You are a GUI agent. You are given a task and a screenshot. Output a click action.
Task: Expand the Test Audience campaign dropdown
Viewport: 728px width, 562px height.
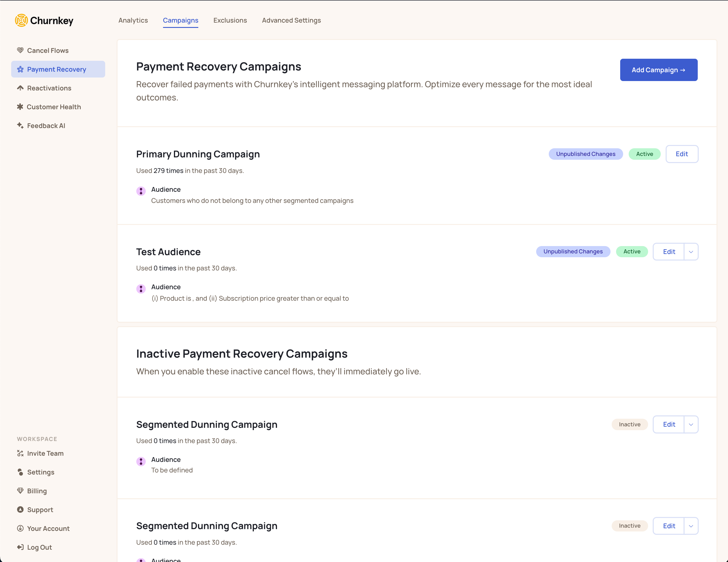click(x=690, y=251)
